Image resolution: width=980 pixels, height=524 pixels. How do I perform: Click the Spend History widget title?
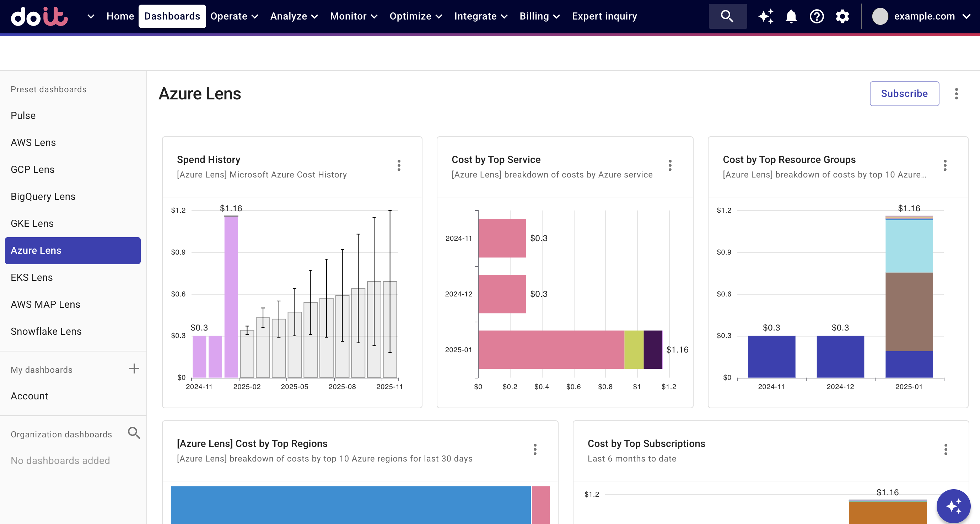(x=209, y=160)
